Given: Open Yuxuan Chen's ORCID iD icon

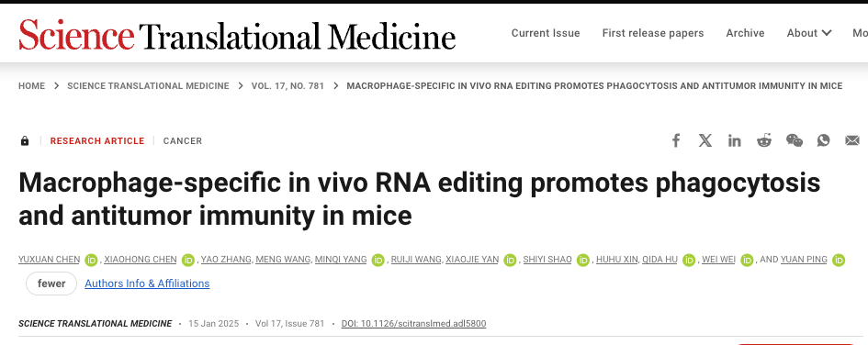Looking at the screenshot, I should 91,260.
